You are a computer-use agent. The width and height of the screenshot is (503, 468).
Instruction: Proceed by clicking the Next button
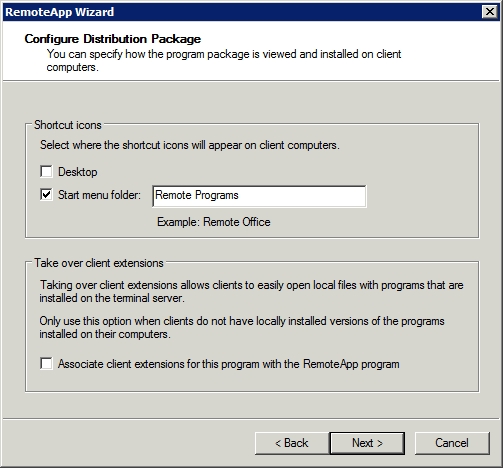[x=367, y=443]
